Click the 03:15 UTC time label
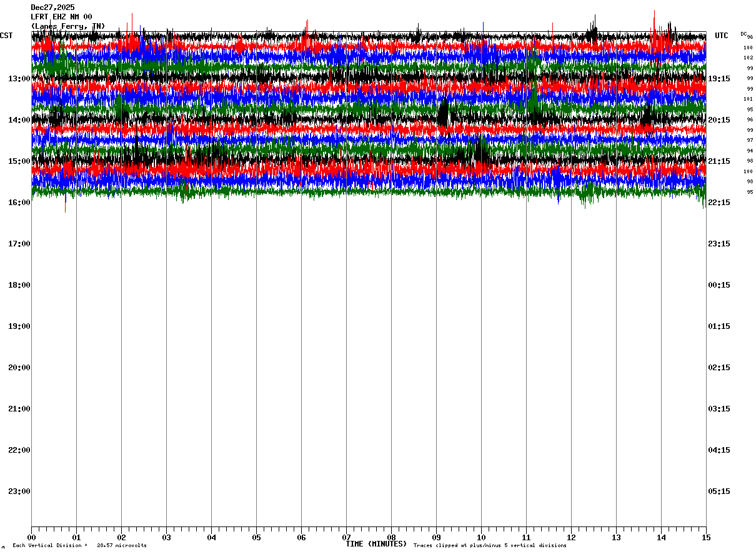This screenshot has width=756, height=554. tap(719, 409)
